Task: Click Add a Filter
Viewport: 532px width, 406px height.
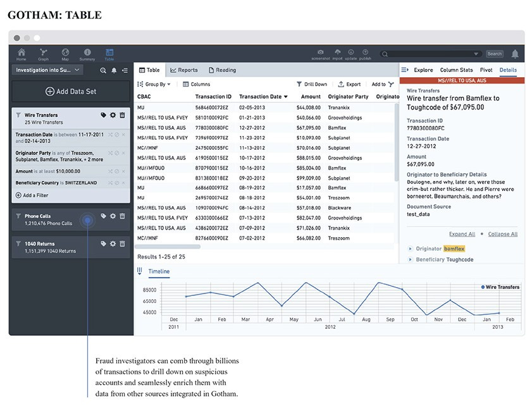Action: (32, 195)
